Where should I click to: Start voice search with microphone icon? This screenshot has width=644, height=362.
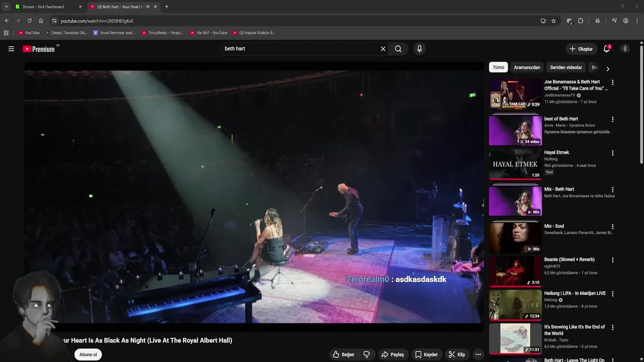pyautogui.click(x=419, y=49)
